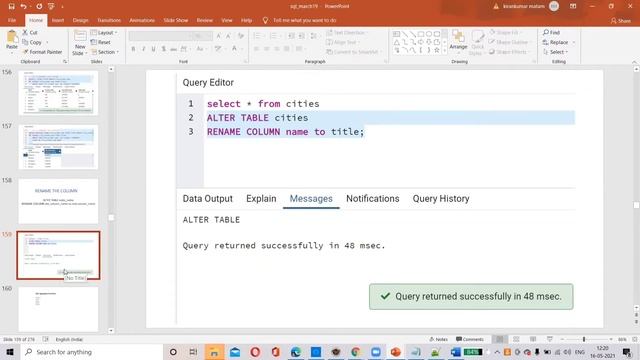This screenshot has width=640, height=360.
Task: Open the font color picker
Action: [x=236, y=49]
